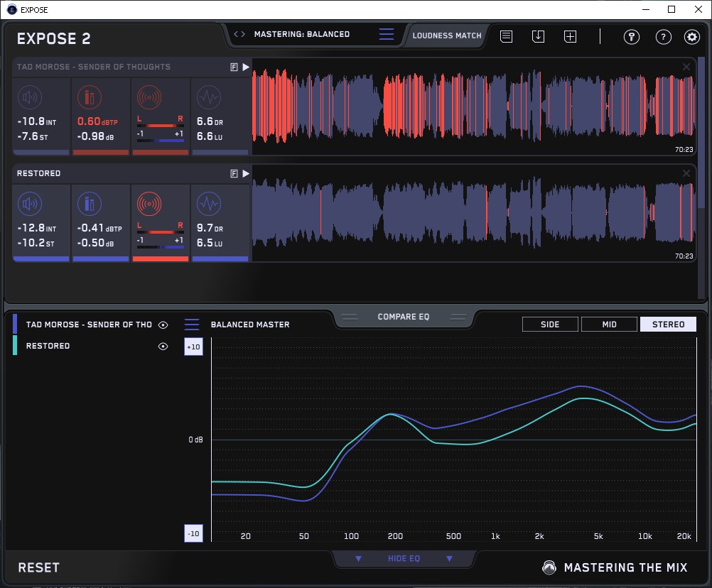
Task: Click the stereo field icon on RESTORED track
Action: point(149,205)
